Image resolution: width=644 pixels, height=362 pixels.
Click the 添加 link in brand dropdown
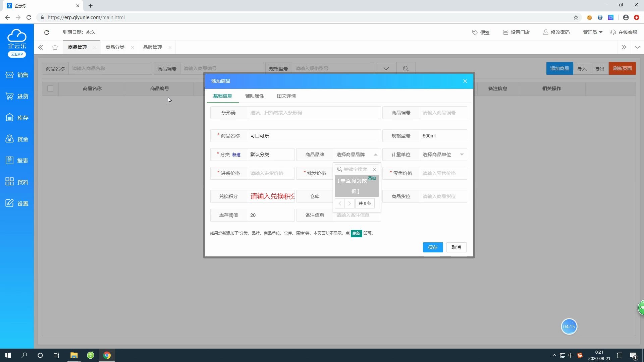[x=372, y=178]
